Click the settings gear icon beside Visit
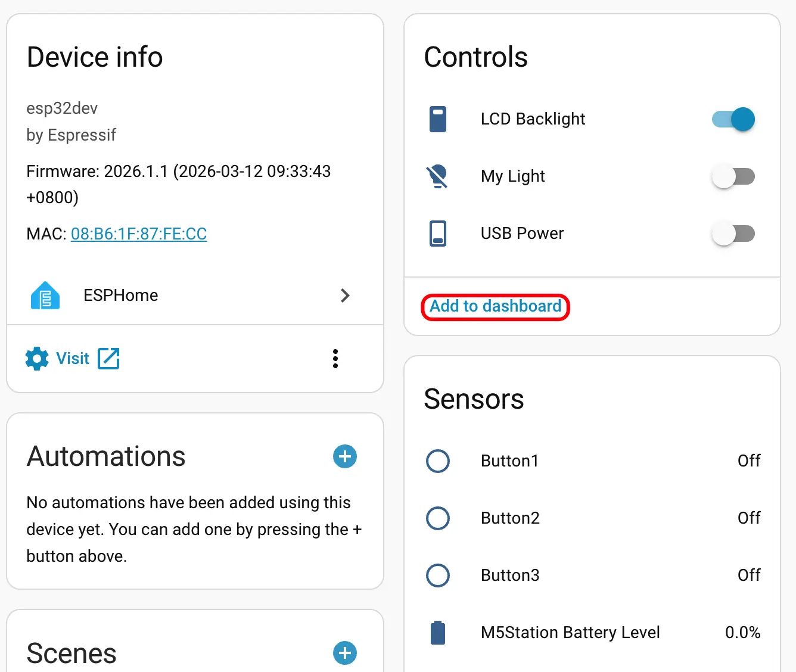The height and width of the screenshot is (672, 796). 37,359
